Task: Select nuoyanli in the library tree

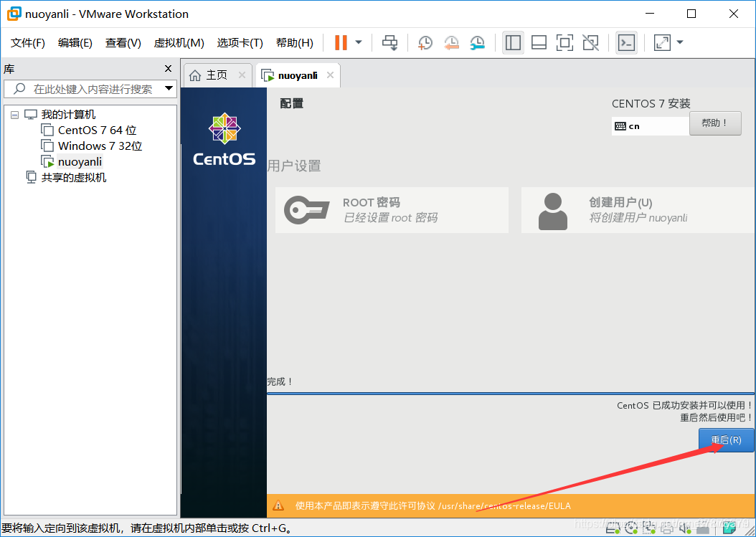Action: [80, 162]
